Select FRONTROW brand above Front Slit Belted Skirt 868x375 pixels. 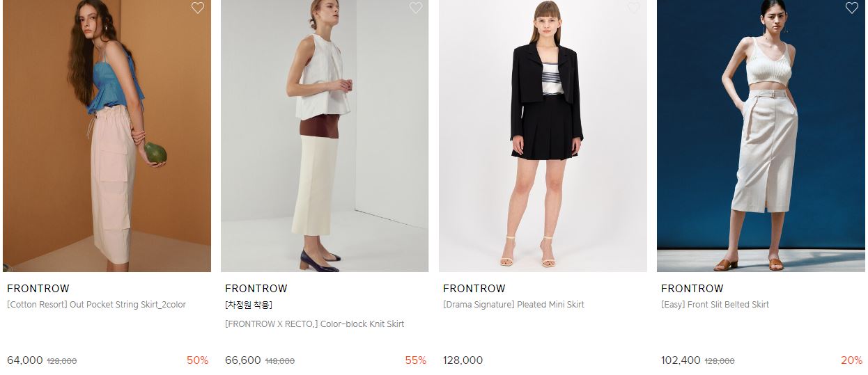pos(692,289)
